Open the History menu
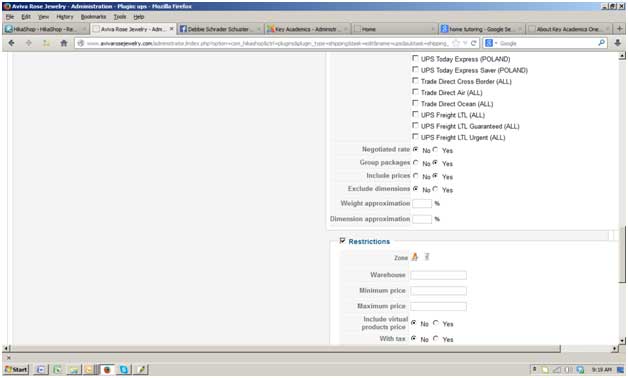Image resolution: width=628 pixels, height=378 pixels. click(65, 17)
